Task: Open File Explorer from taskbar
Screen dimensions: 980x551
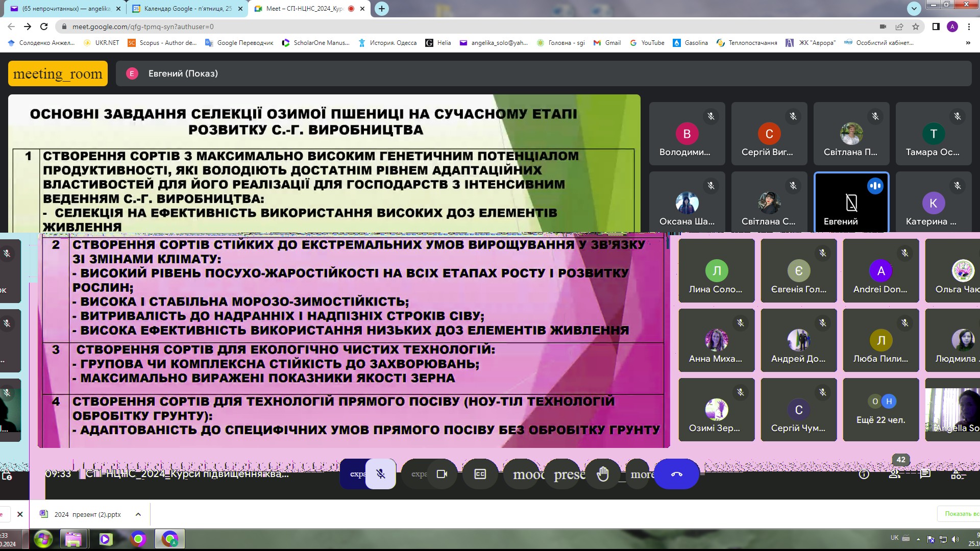Action: tap(73, 539)
